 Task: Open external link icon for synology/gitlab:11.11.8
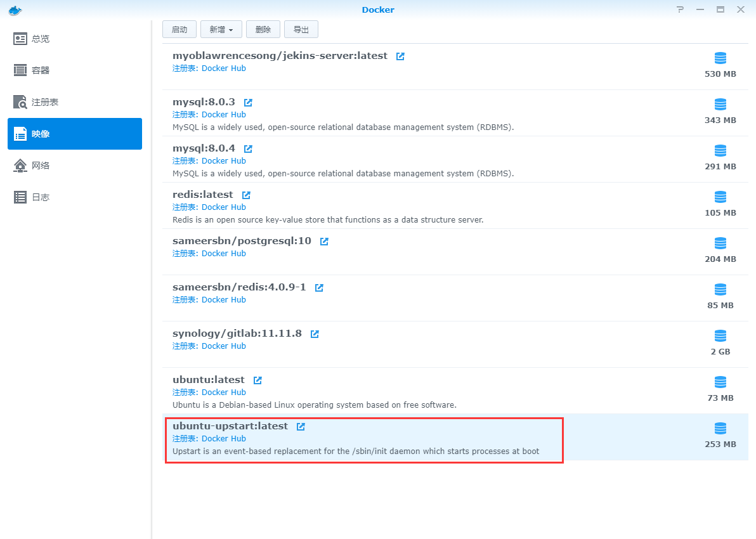click(x=315, y=334)
